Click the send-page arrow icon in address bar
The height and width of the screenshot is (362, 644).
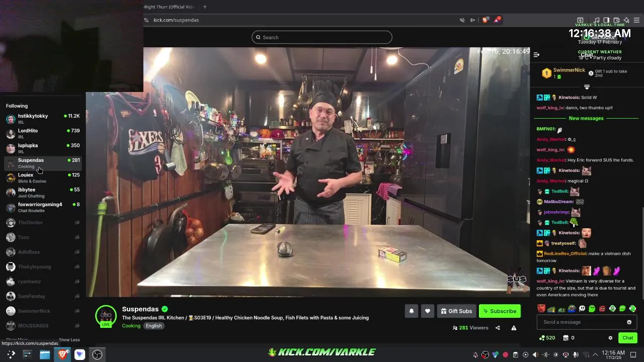click(472, 20)
